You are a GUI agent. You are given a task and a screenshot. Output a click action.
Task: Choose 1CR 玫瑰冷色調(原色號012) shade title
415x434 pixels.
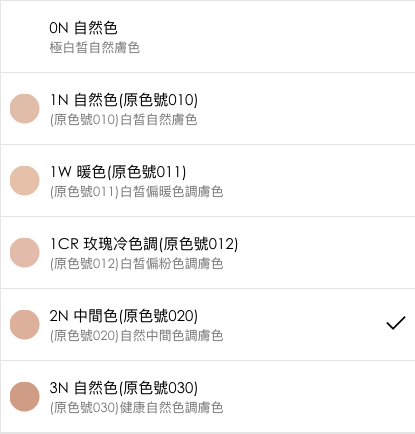(144, 244)
